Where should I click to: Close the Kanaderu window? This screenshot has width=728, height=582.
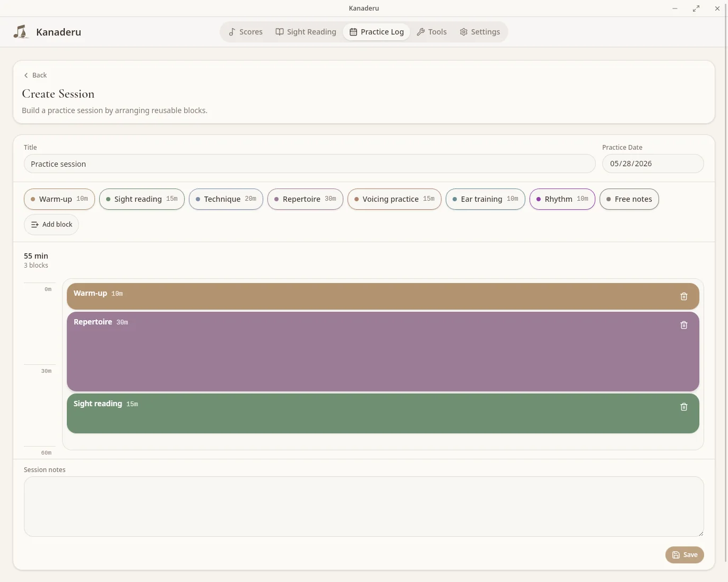pyautogui.click(x=717, y=8)
